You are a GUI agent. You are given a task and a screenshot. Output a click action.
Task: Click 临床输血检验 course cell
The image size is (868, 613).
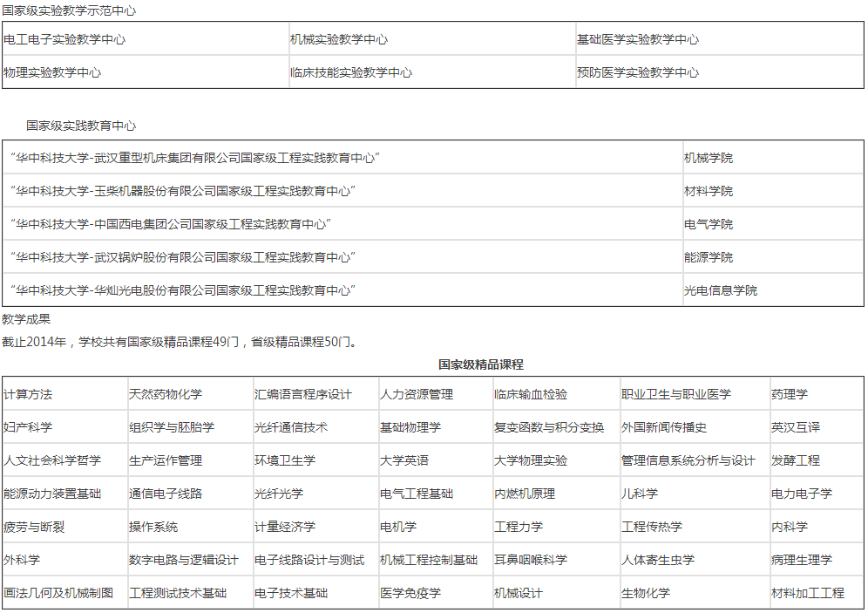point(556,394)
